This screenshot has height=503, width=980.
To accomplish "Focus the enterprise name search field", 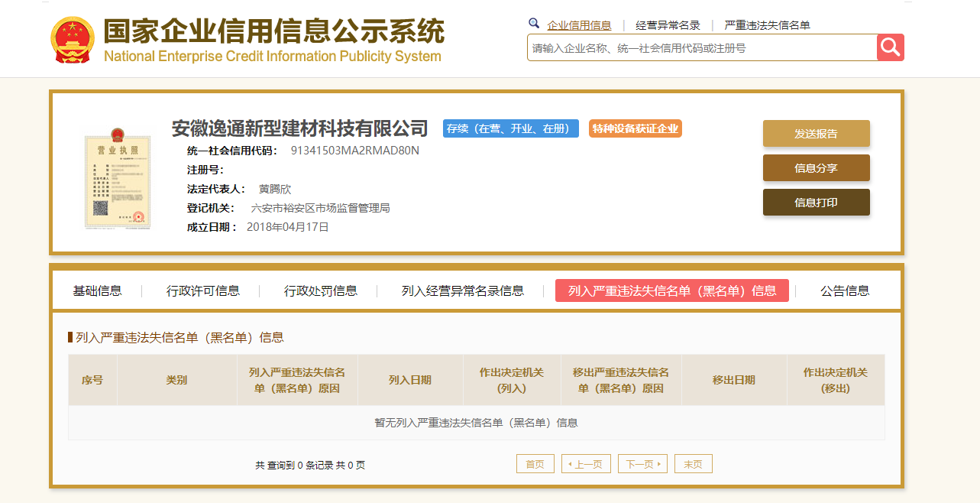I will [702, 47].
